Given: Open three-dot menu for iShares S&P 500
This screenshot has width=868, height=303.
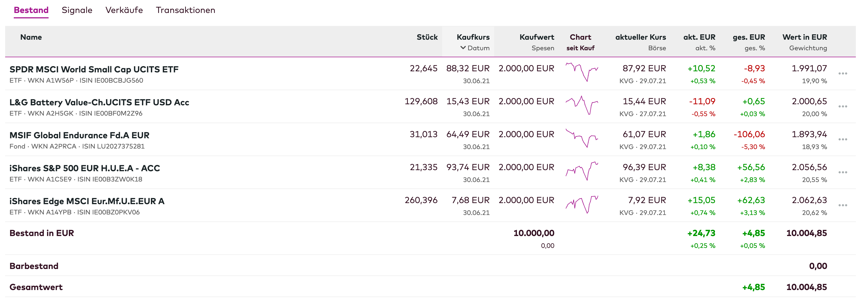Looking at the screenshot, I should [842, 172].
